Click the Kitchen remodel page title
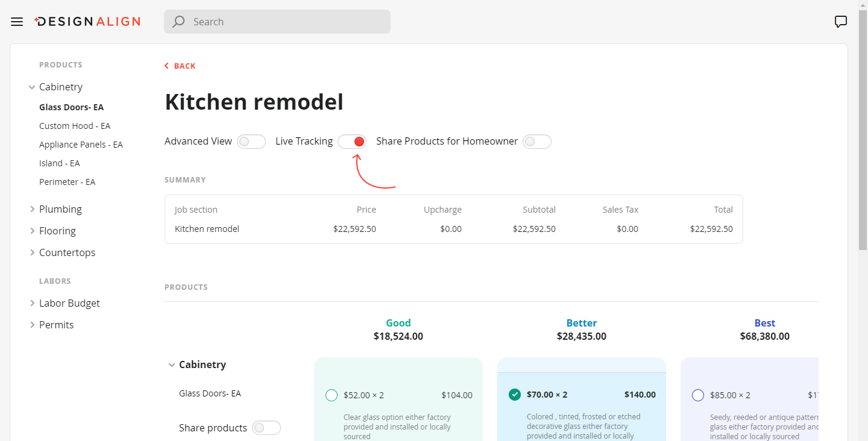This screenshot has height=441, width=868. coord(254,102)
